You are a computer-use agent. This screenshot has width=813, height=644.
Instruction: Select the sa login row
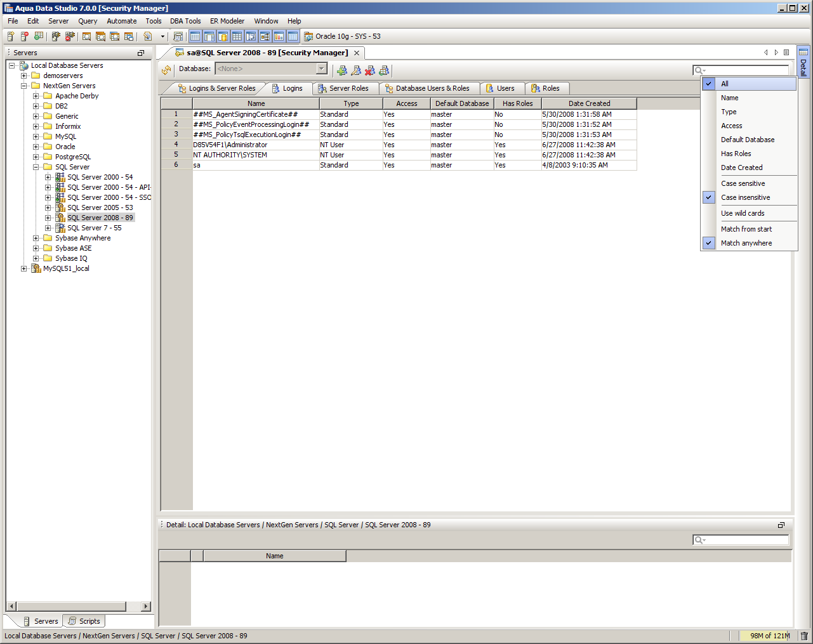(x=399, y=165)
